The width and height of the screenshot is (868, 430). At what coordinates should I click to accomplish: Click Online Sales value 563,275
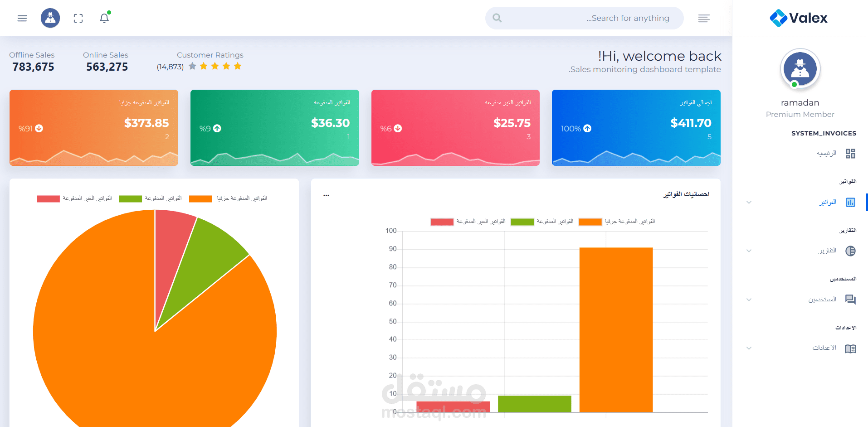(107, 67)
